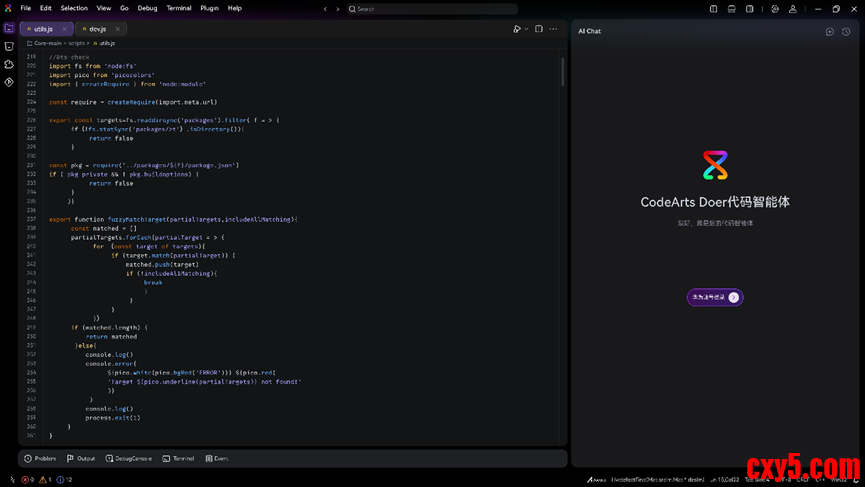Click the new chat plus icon
Image resolution: width=865 pixels, height=487 pixels.
coord(829,32)
